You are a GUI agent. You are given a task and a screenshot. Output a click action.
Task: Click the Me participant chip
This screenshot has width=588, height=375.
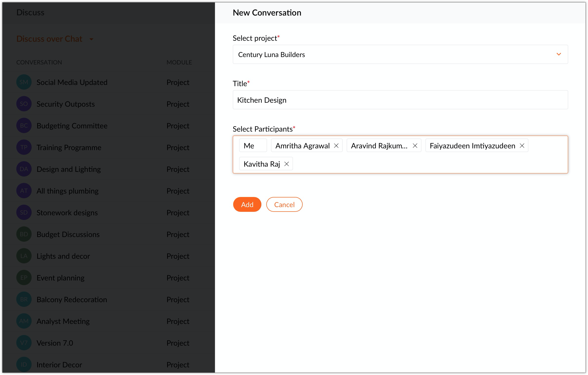[252, 146]
